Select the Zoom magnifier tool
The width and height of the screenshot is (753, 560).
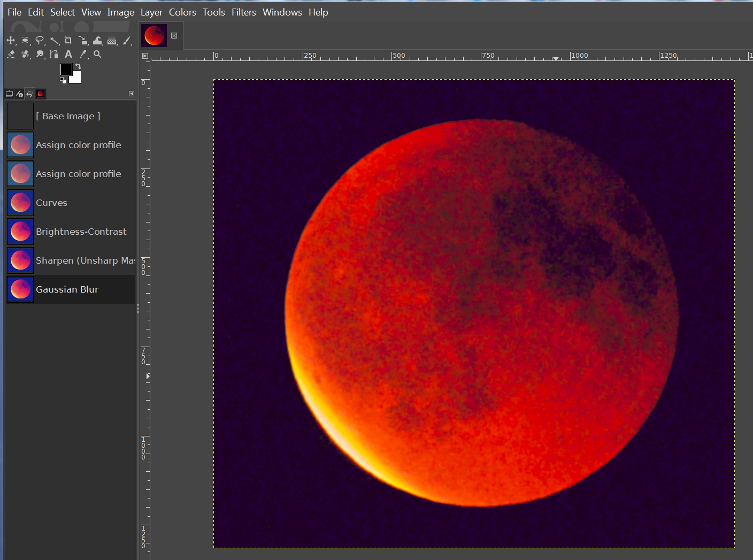pyautogui.click(x=97, y=55)
